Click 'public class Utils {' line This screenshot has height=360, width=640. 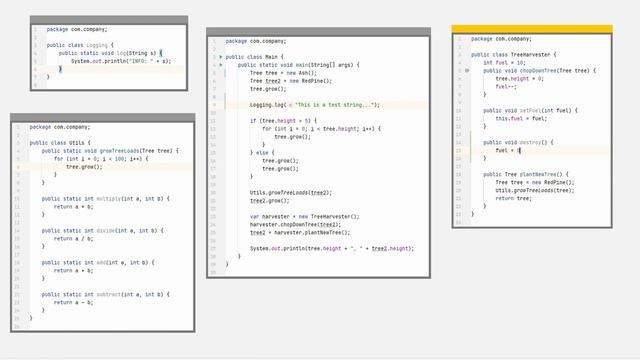pyautogui.click(x=60, y=143)
